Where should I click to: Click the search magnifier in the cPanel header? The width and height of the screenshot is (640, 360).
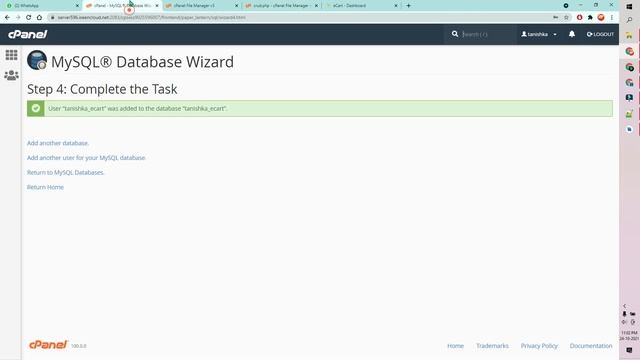(x=455, y=34)
